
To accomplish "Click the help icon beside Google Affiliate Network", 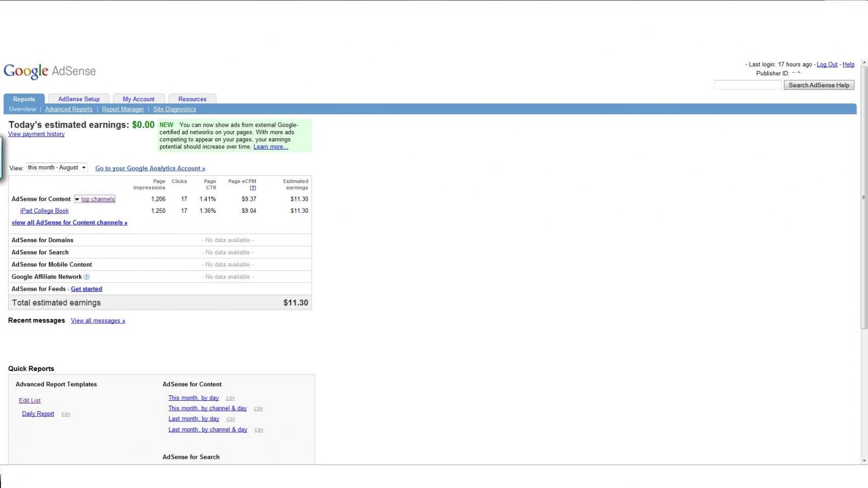I will click(x=86, y=277).
